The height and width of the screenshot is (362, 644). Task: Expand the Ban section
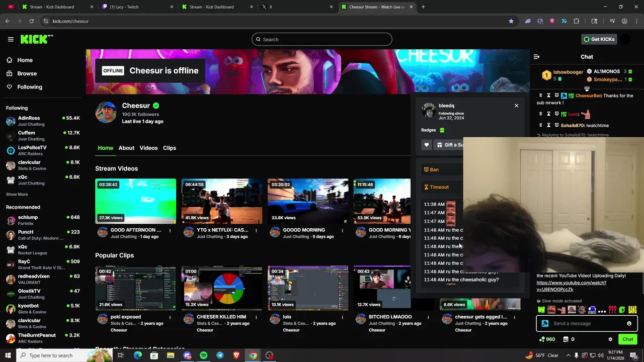442,169
